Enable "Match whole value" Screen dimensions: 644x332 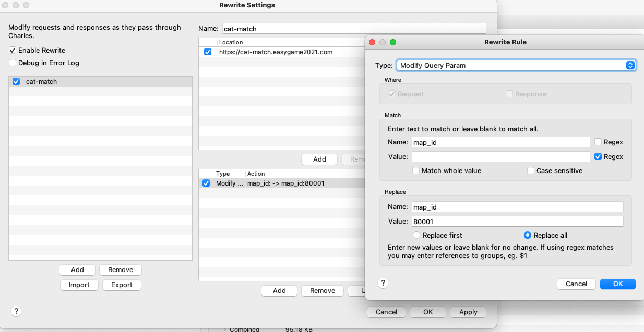point(416,170)
